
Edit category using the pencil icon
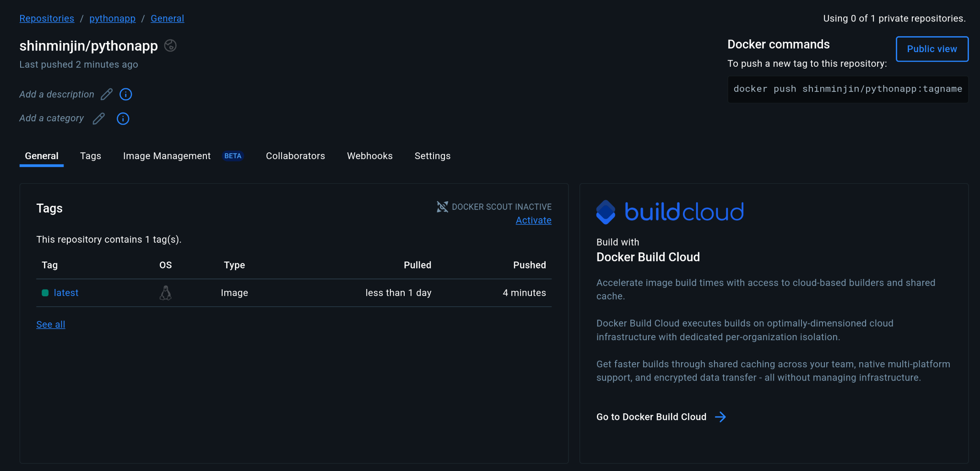tap(99, 118)
